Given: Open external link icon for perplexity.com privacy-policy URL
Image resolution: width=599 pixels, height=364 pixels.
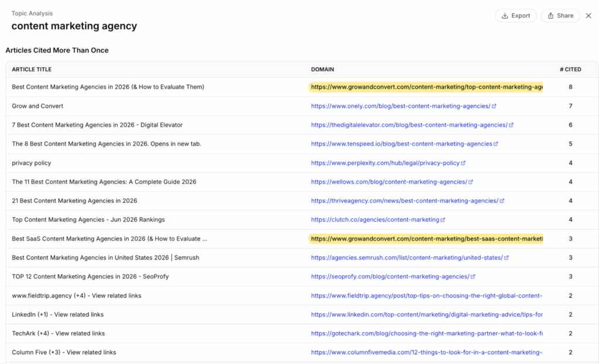Looking at the screenshot, I should point(463,163).
